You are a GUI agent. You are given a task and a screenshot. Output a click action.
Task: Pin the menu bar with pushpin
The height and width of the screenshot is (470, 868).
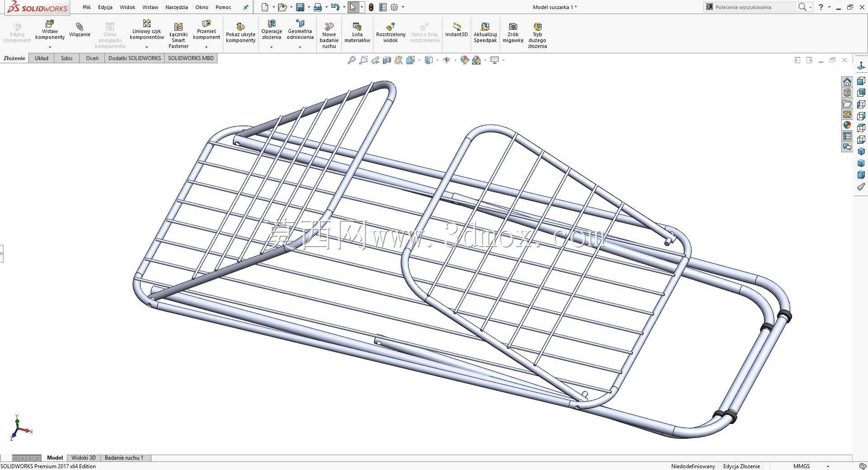(x=245, y=7)
